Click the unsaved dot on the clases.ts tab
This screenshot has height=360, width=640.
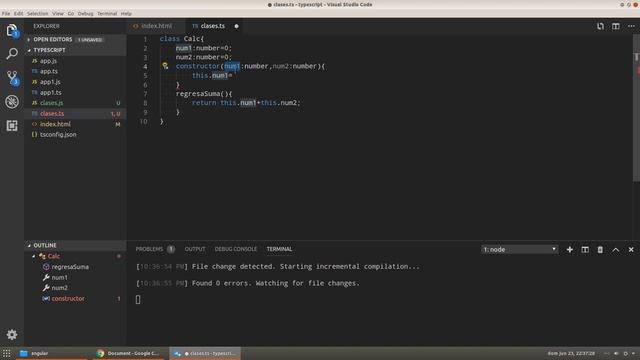click(236, 26)
